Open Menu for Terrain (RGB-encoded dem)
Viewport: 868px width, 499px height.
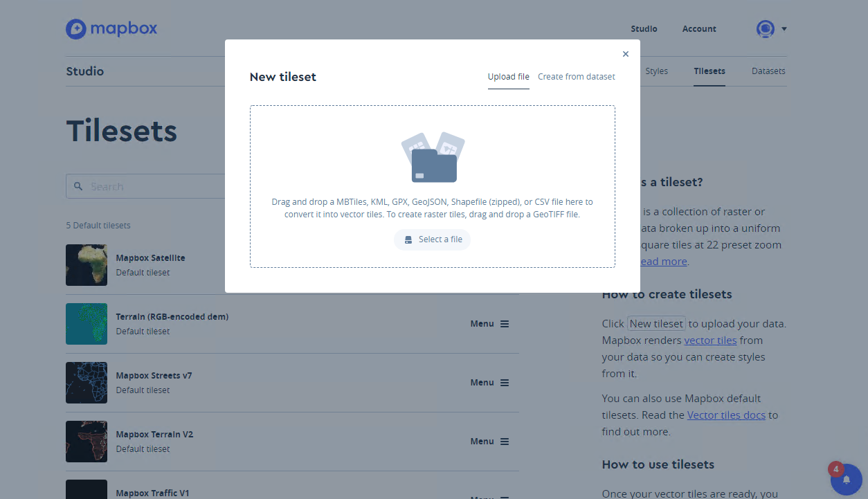pos(490,324)
